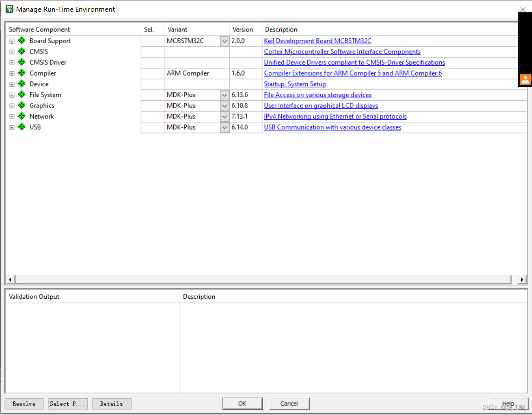The width and height of the screenshot is (532, 415).
Task: Open Startup, System Setup link
Action: (x=295, y=84)
